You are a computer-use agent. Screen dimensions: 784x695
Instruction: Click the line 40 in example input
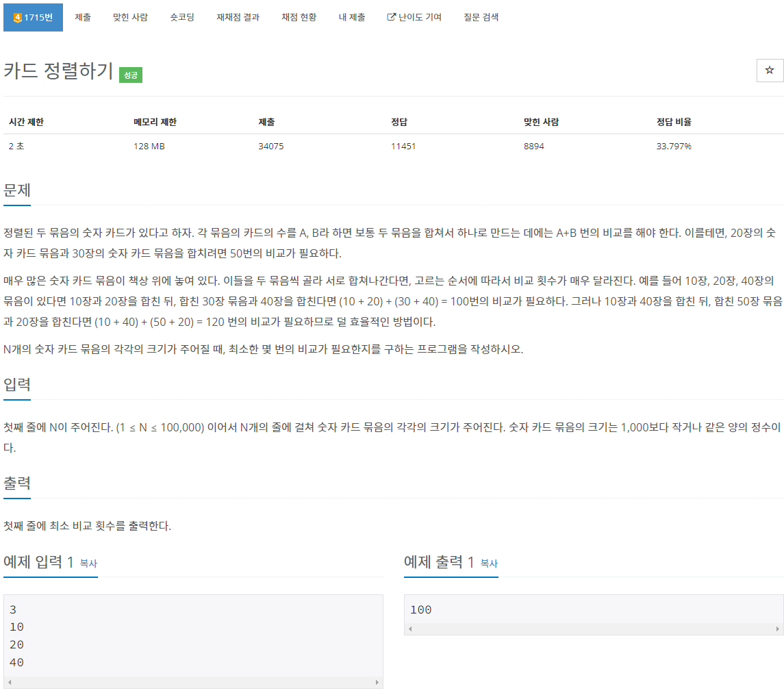coord(16,663)
